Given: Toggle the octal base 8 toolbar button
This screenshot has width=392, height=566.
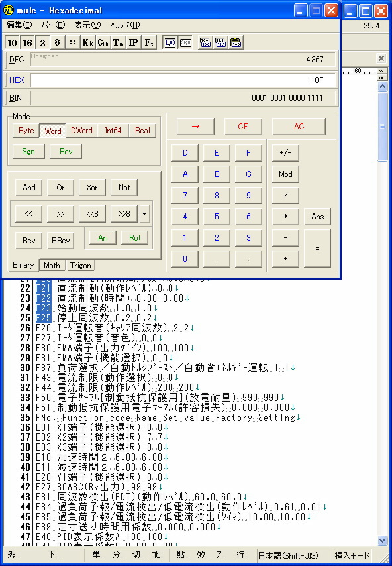Looking at the screenshot, I should click(x=57, y=42).
